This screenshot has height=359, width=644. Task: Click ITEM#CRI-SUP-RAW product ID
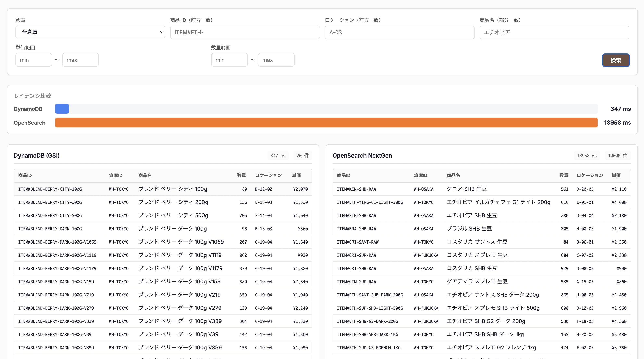[357, 255]
